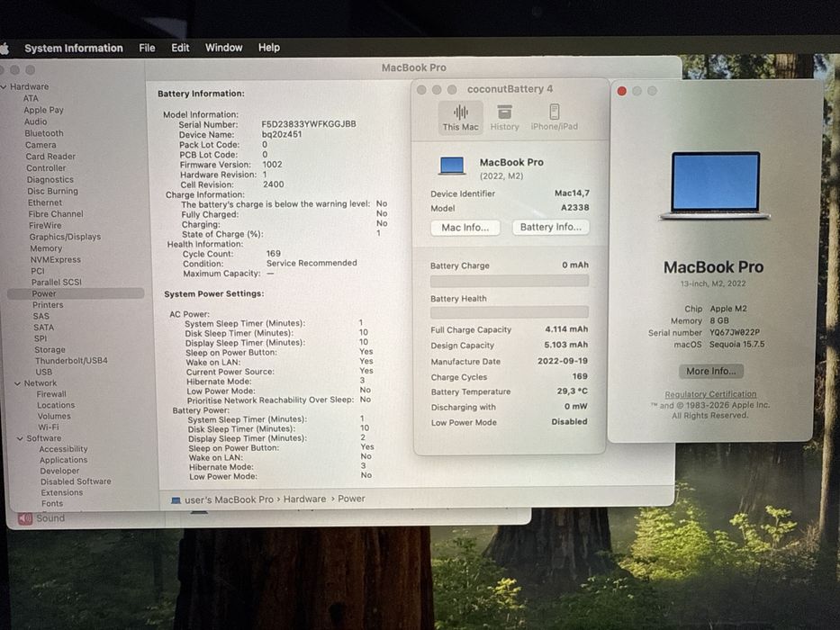Select Thunderbolt/USB4 in the sidebar

click(x=71, y=361)
